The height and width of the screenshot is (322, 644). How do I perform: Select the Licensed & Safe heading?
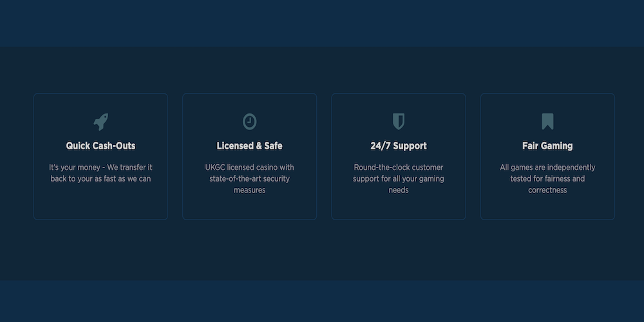tap(249, 146)
